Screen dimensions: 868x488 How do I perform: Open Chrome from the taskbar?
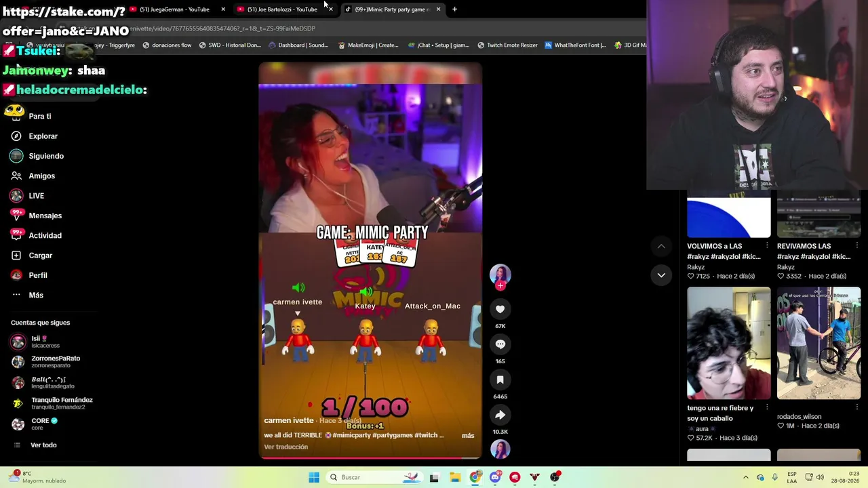pyautogui.click(x=475, y=477)
